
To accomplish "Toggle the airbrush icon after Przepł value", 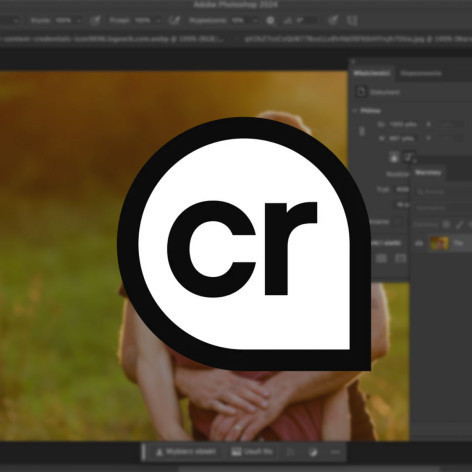I will click(174, 21).
